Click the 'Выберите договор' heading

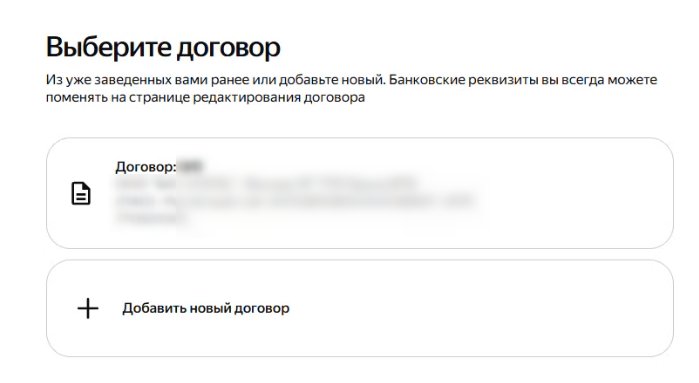[x=163, y=47]
